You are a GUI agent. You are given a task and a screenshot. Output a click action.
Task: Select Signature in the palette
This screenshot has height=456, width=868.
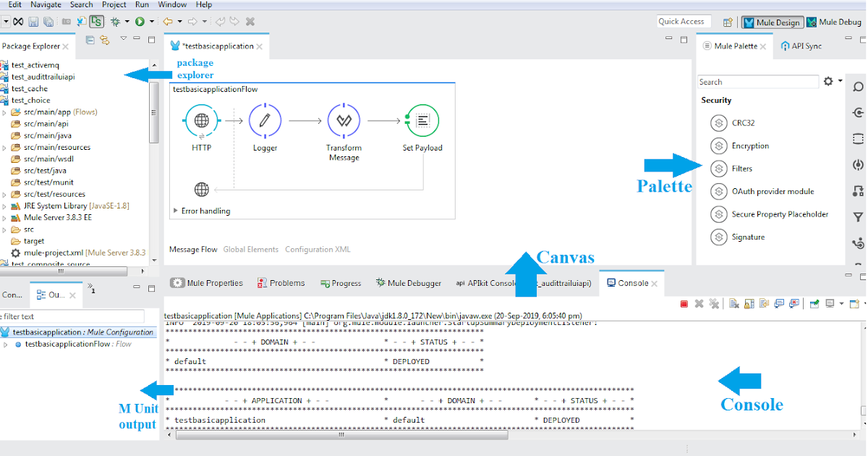coord(738,237)
